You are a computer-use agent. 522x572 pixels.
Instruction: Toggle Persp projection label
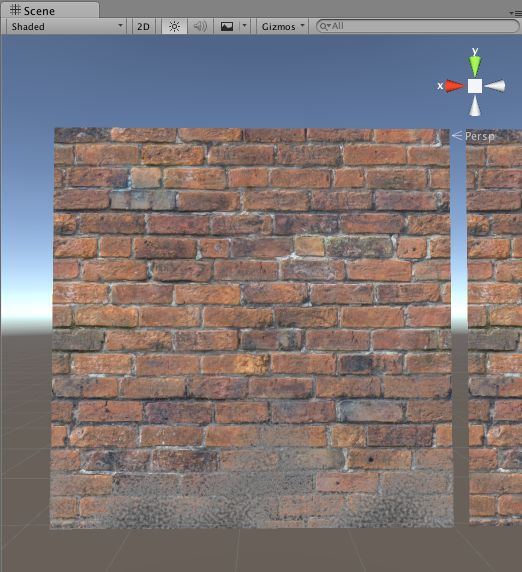(x=480, y=136)
